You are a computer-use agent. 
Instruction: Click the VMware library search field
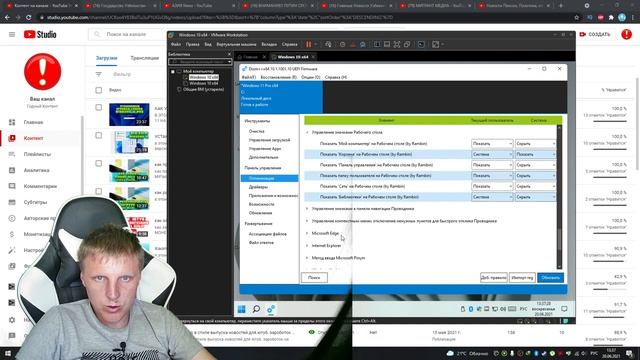(200, 62)
